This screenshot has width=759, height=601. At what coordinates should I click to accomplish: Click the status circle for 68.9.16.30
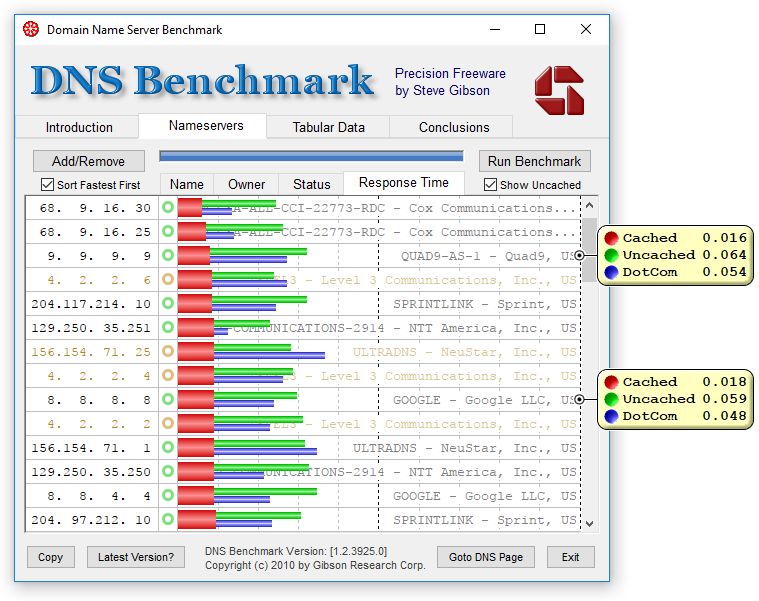[168, 207]
